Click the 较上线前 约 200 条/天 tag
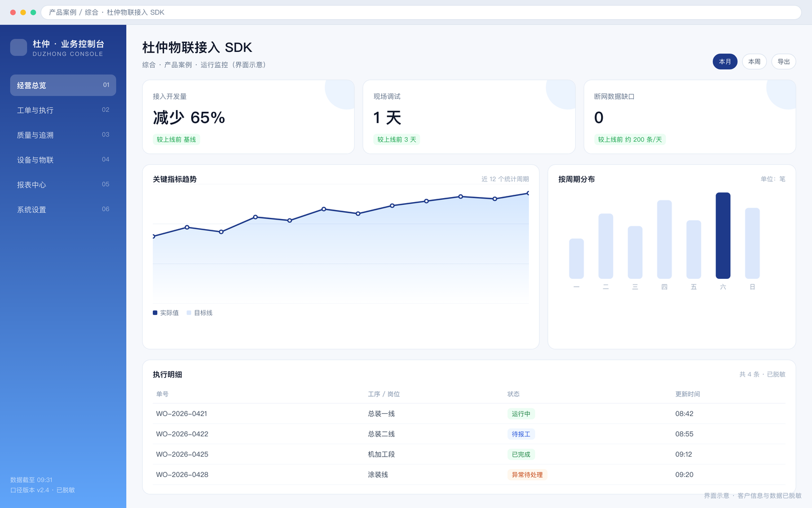This screenshot has width=812, height=508. coord(630,139)
